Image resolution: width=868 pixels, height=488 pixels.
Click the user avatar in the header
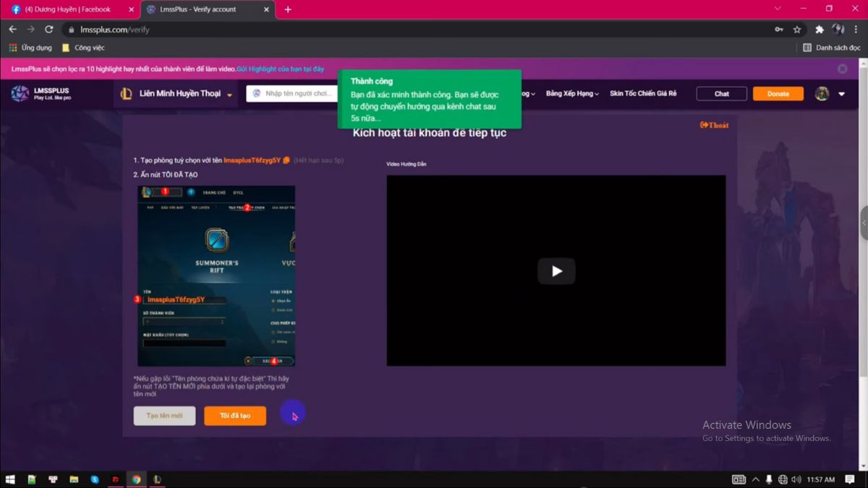click(x=822, y=94)
